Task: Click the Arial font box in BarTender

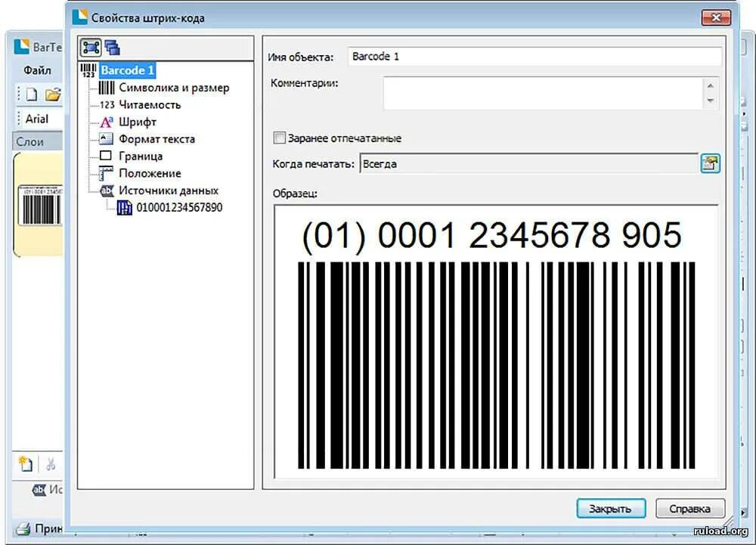Action: click(x=42, y=119)
